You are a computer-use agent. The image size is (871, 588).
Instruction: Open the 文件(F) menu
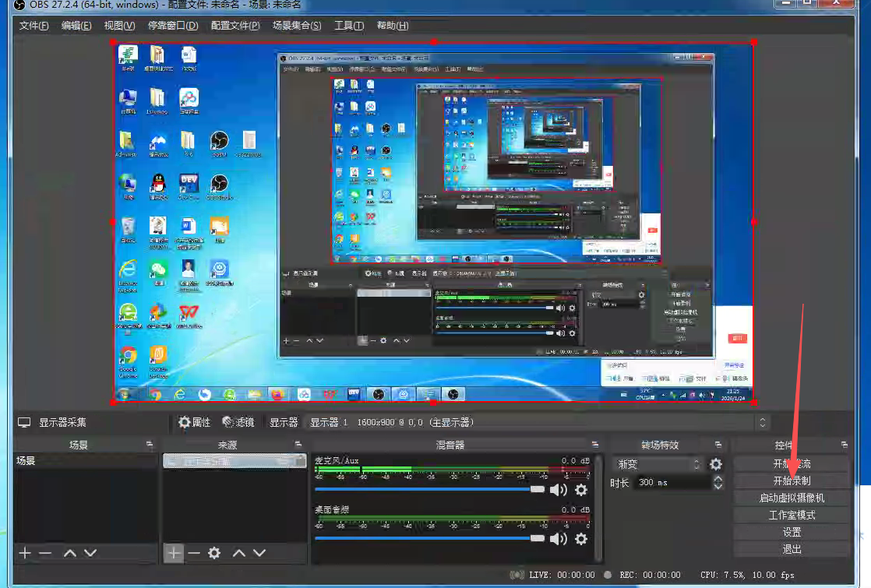(33, 26)
